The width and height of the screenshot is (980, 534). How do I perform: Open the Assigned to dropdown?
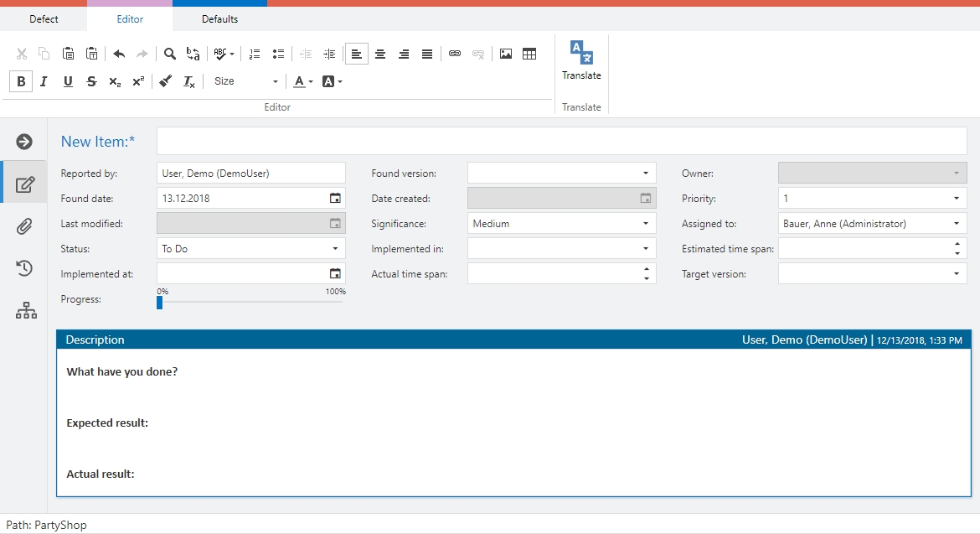pos(872,224)
